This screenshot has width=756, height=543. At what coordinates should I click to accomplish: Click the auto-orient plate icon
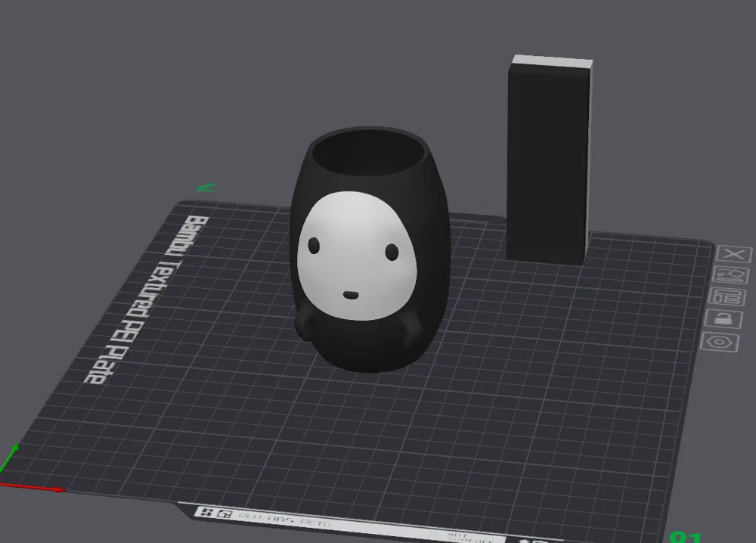tap(731, 275)
